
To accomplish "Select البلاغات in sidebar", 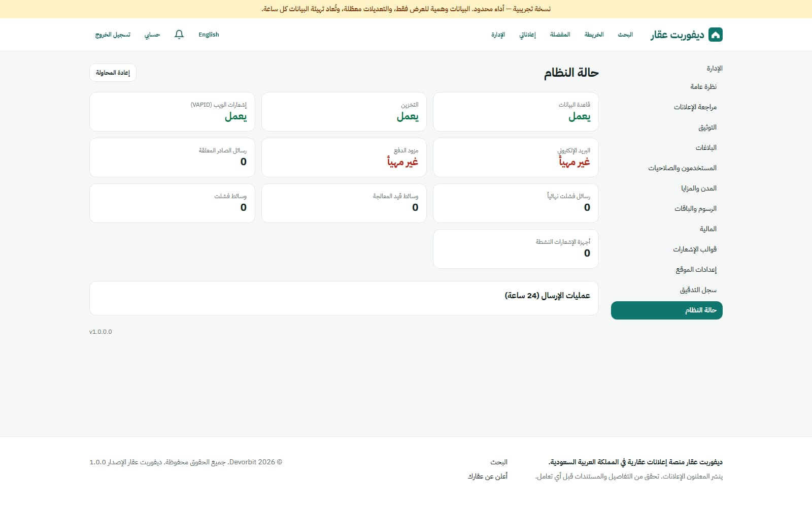I will coord(667,148).
